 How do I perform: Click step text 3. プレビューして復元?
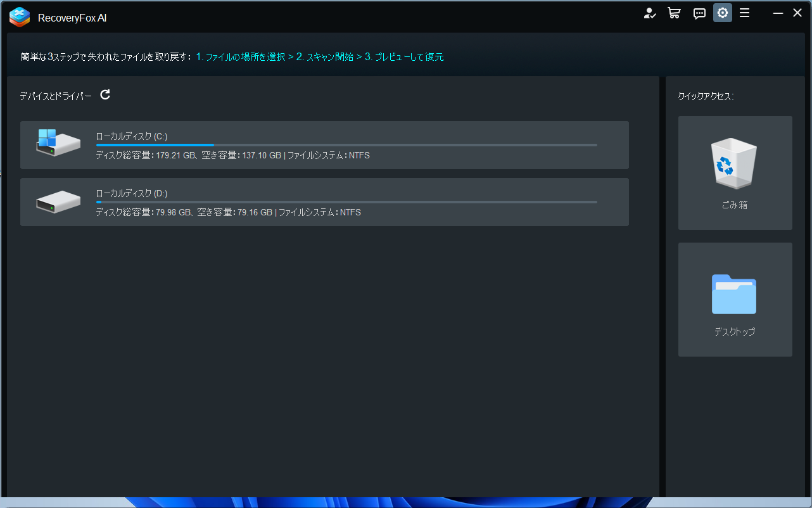click(404, 57)
